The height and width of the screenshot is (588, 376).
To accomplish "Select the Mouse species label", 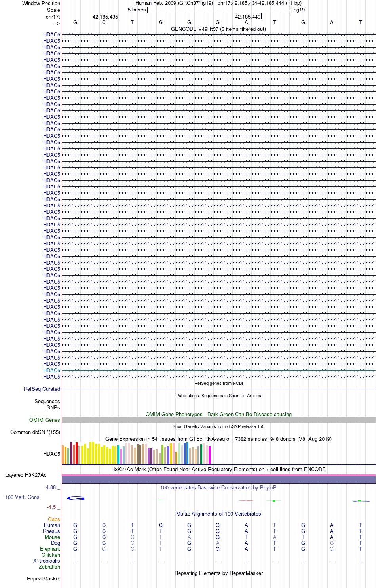I will 52,537.
